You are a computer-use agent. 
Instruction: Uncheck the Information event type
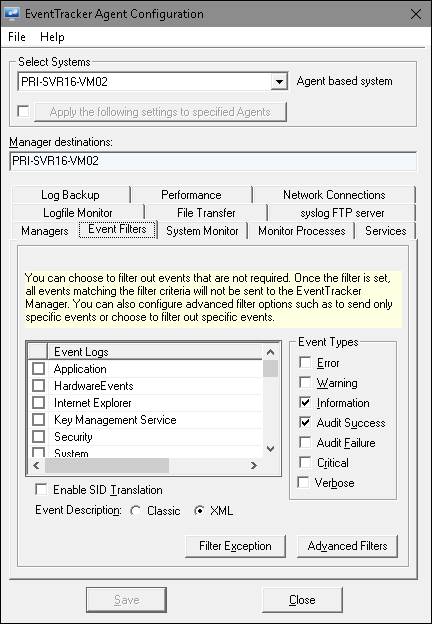[x=305, y=402]
